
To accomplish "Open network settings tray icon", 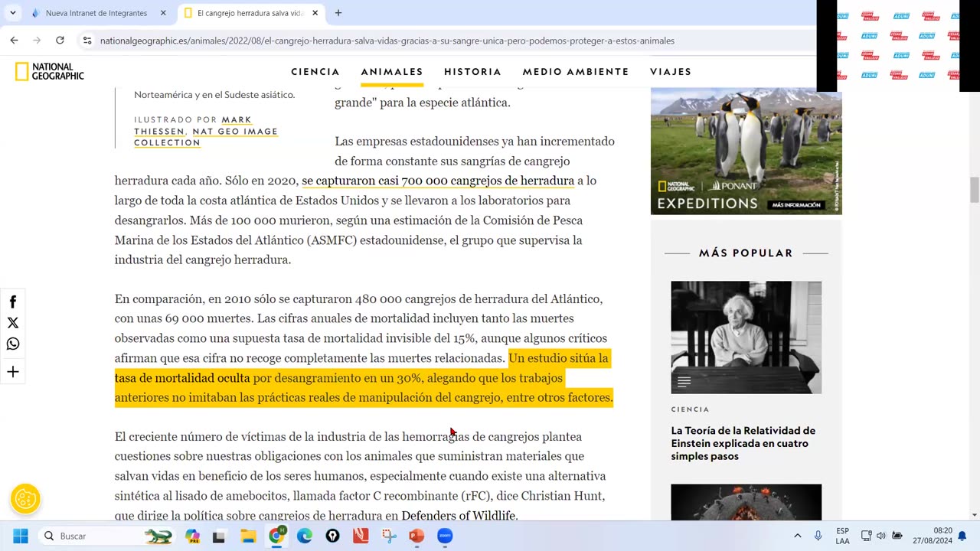I will click(866, 536).
